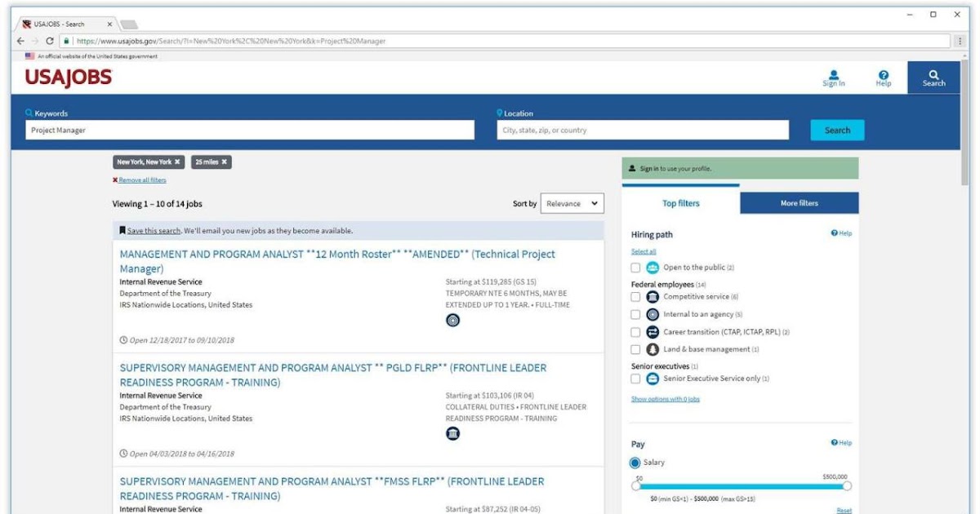The height and width of the screenshot is (514, 980).
Task: Click building icon under PGLD FLRP job
Action: [x=452, y=434]
